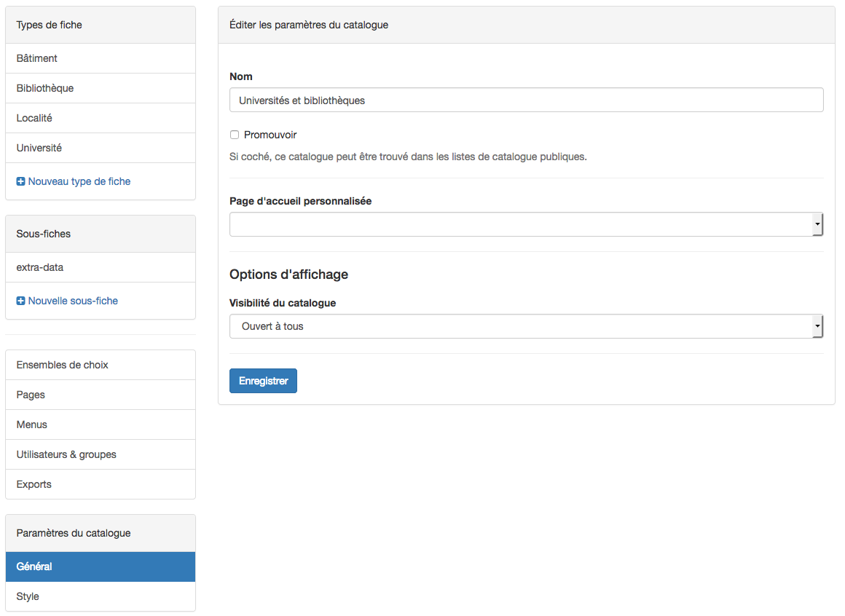Focus the Nom text field

[526, 100]
